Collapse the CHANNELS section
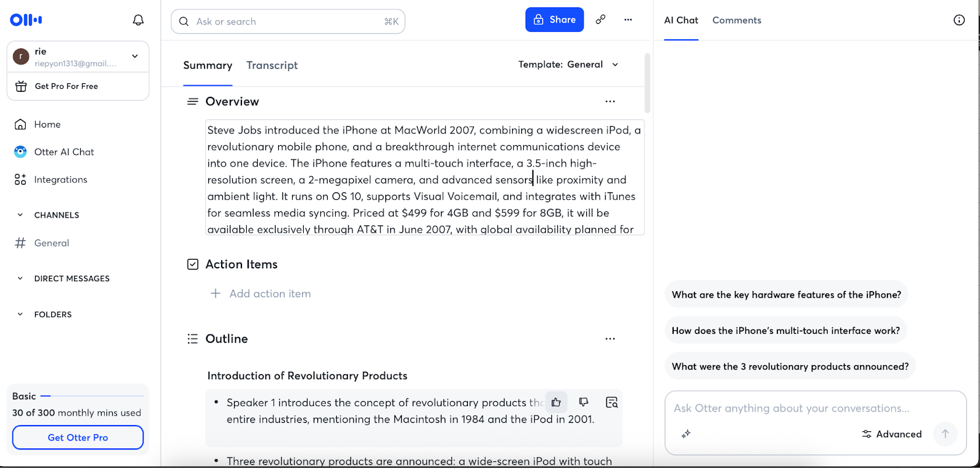 pyautogui.click(x=20, y=215)
